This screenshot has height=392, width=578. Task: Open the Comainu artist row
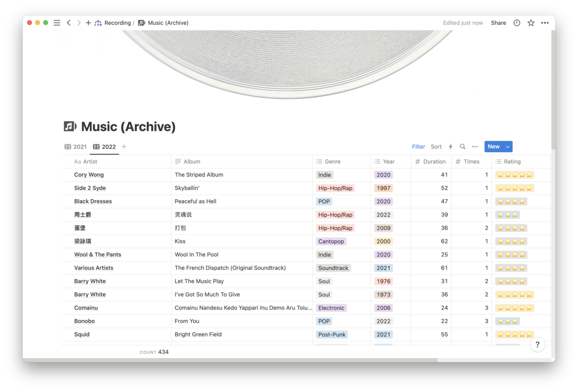point(86,307)
